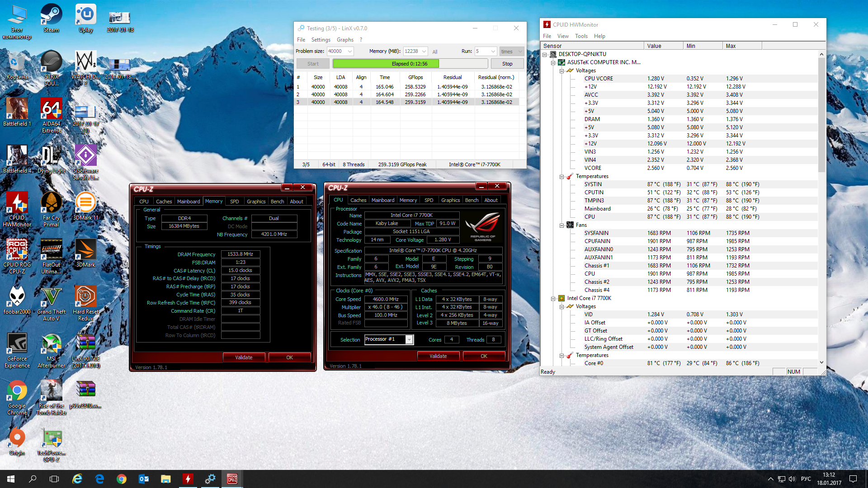868x488 pixels.
Task: Click the Windows Start button
Action: click(11, 479)
